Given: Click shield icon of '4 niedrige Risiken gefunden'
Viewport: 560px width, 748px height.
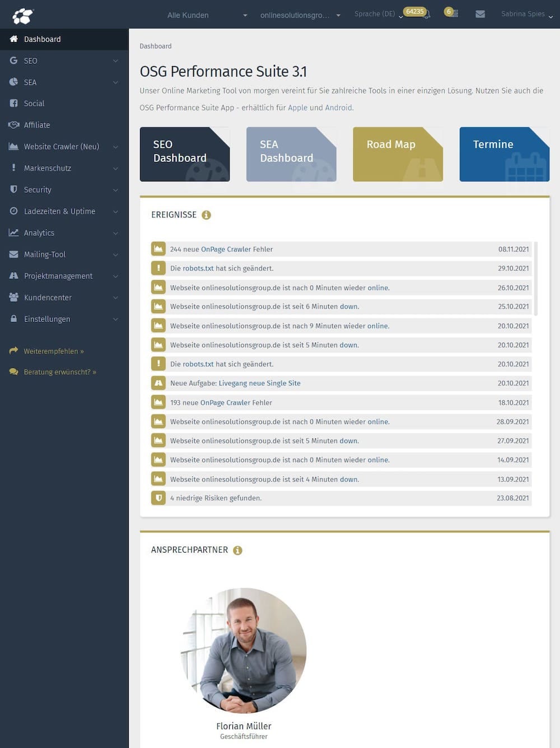Looking at the screenshot, I should pos(158,498).
